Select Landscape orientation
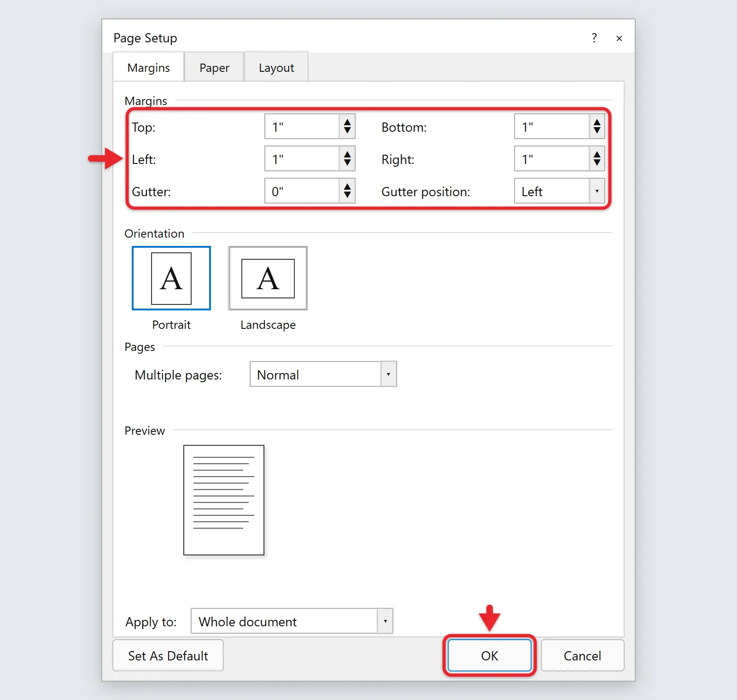The image size is (737, 700). pyautogui.click(x=268, y=278)
